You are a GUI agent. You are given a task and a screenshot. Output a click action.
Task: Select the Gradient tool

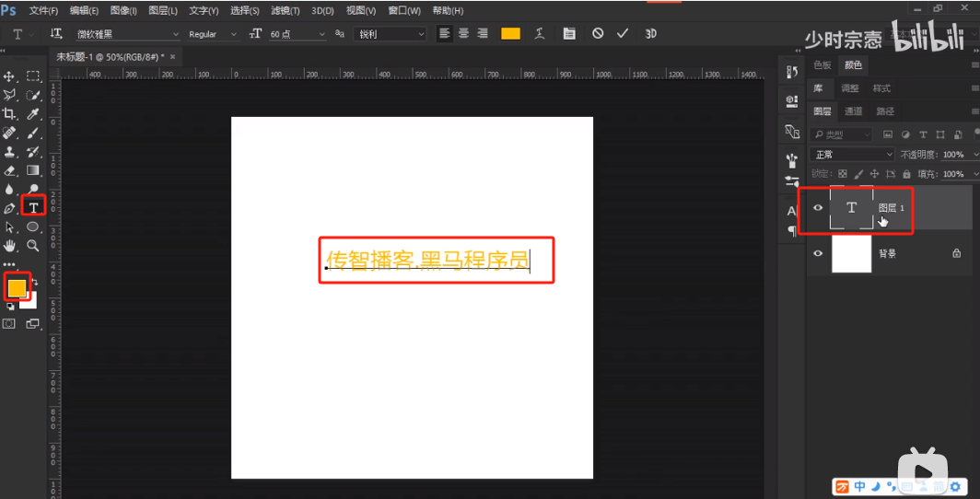click(33, 170)
